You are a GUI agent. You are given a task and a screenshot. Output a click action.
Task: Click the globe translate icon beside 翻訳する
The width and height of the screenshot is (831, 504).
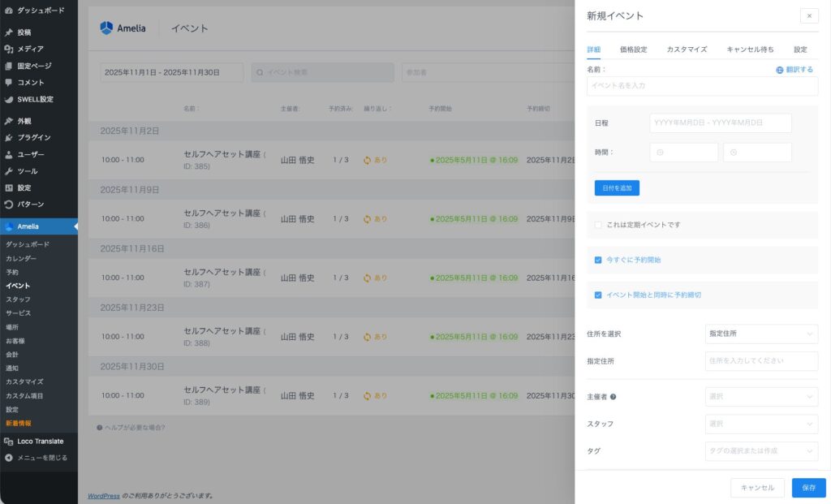780,70
